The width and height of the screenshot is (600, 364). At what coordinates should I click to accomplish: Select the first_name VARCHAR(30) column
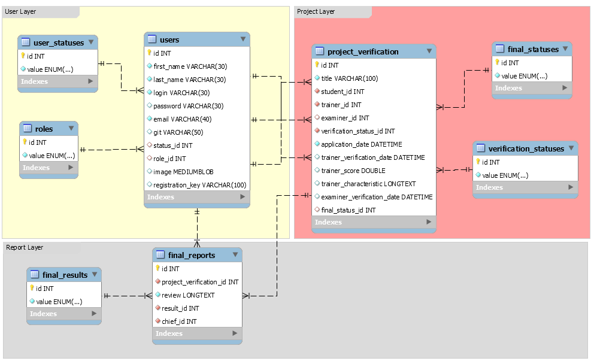point(197,66)
